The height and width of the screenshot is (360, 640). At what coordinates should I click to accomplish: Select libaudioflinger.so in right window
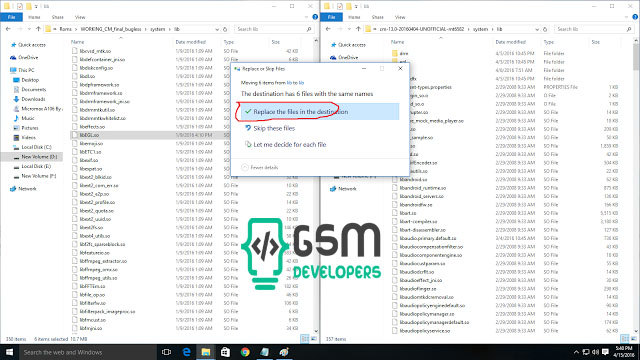click(418, 289)
